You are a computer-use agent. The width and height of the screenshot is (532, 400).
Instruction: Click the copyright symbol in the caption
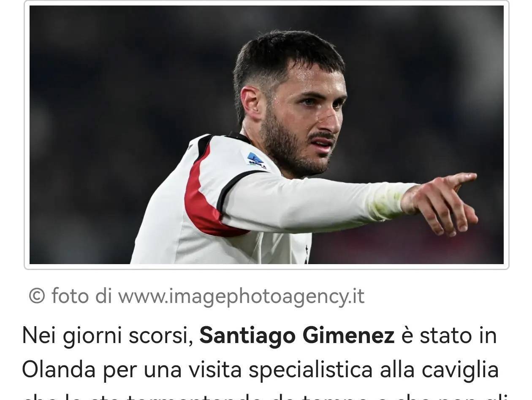(37, 296)
